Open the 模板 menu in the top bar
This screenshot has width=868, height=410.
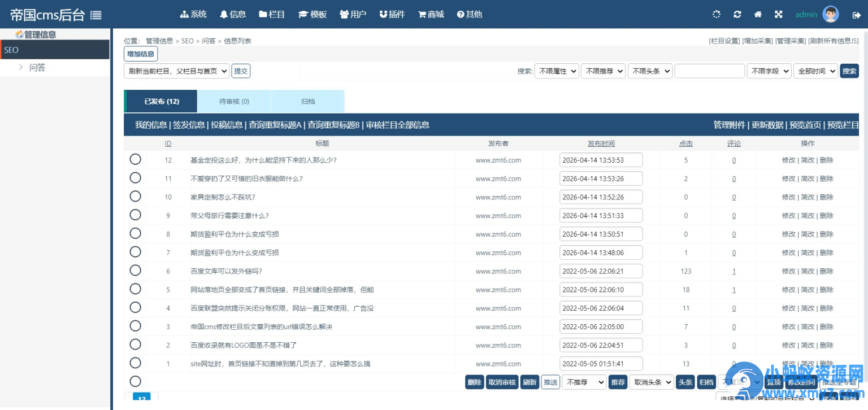(312, 14)
